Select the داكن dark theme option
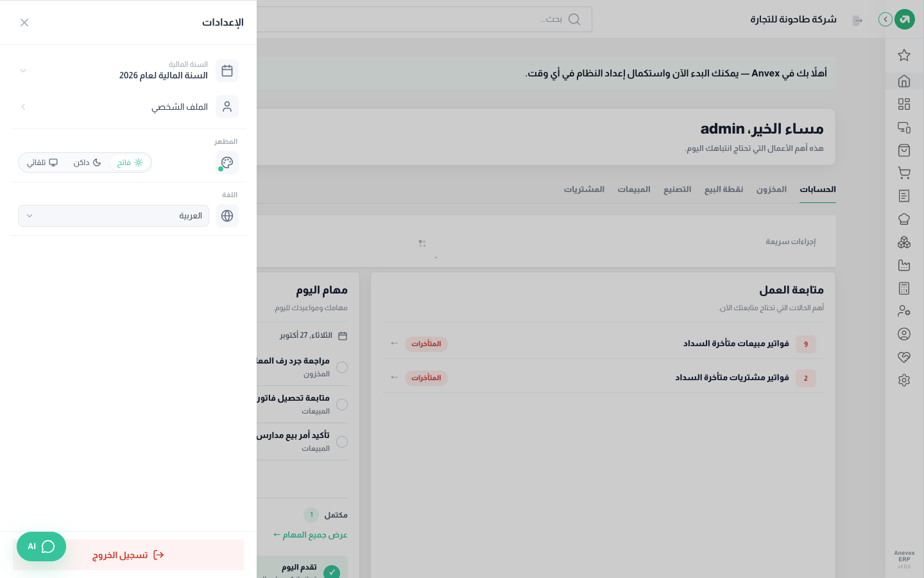 point(87,162)
